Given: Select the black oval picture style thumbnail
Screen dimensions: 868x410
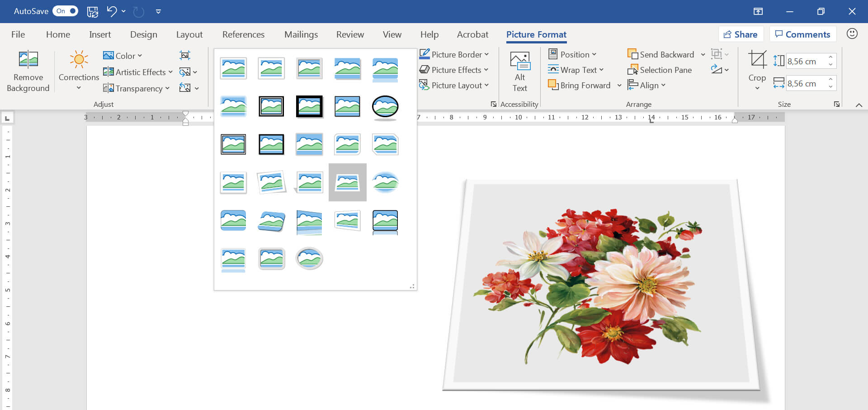Looking at the screenshot, I should coord(385,107).
